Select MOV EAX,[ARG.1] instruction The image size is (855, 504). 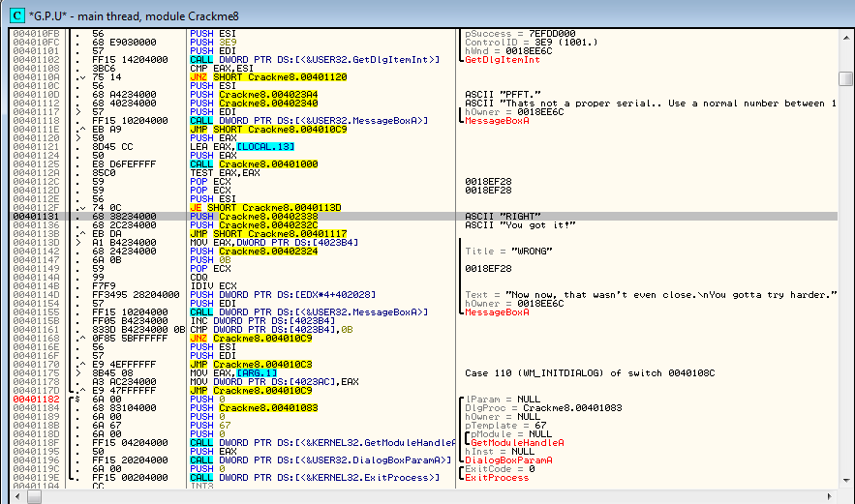[x=233, y=373]
